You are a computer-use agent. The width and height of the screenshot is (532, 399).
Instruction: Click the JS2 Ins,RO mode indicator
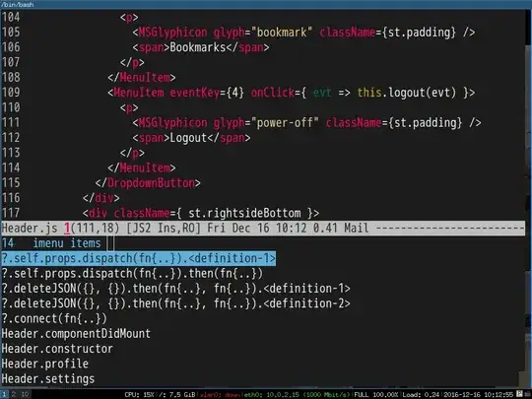pyautogui.click(x=164, y=228)
